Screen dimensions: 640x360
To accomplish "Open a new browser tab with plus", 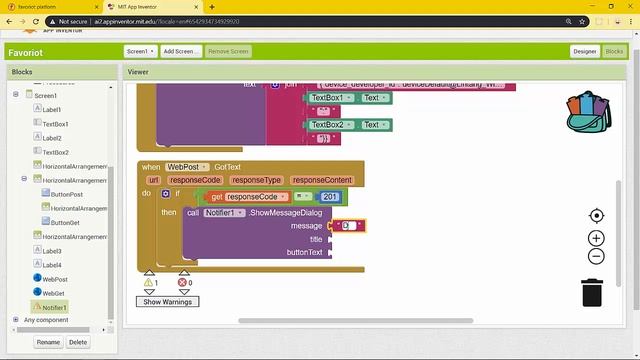I will point(212,7).
